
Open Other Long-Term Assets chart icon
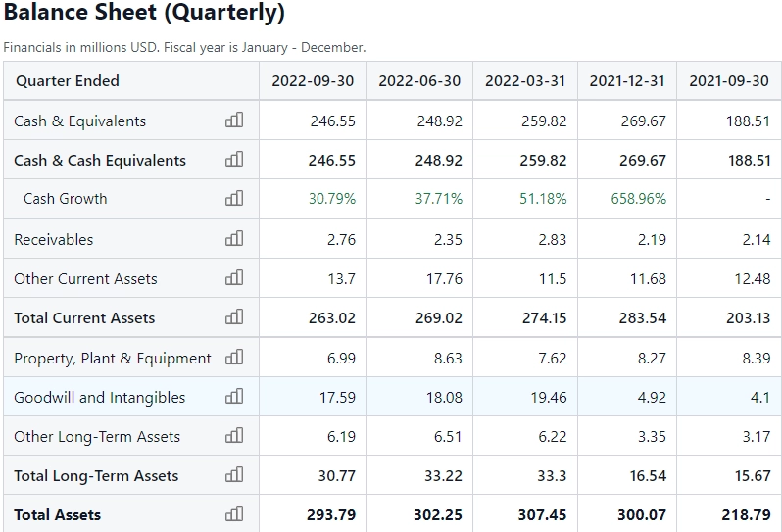[233, 436]
